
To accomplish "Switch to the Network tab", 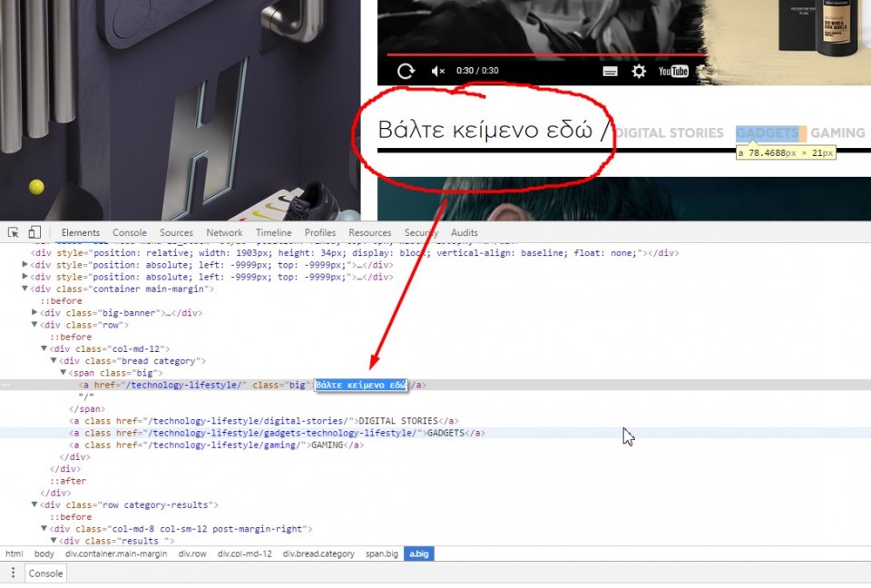I will pos(224,232).
